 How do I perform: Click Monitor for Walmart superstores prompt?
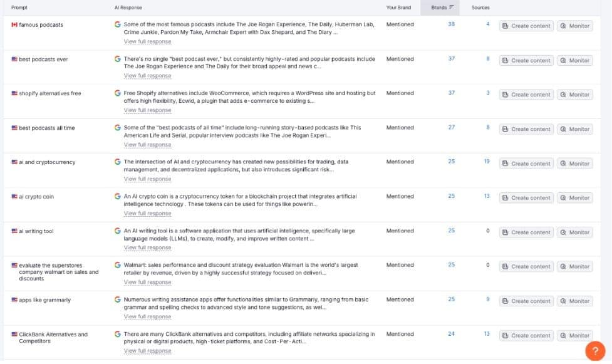(x=575, y=267)
